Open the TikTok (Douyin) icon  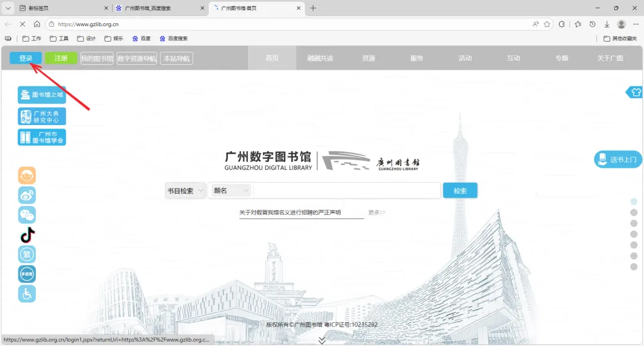click(27, 235)
